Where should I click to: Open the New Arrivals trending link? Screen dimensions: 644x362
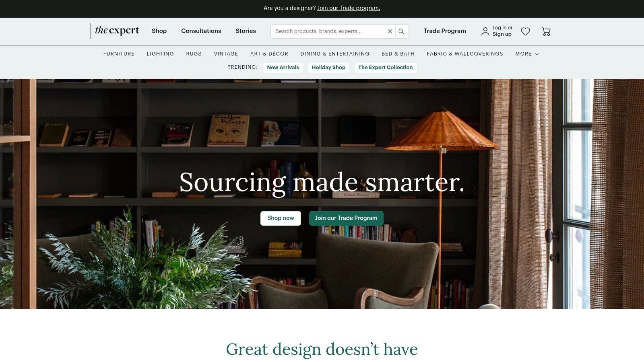pyautogui.click(x=283, y=68)
